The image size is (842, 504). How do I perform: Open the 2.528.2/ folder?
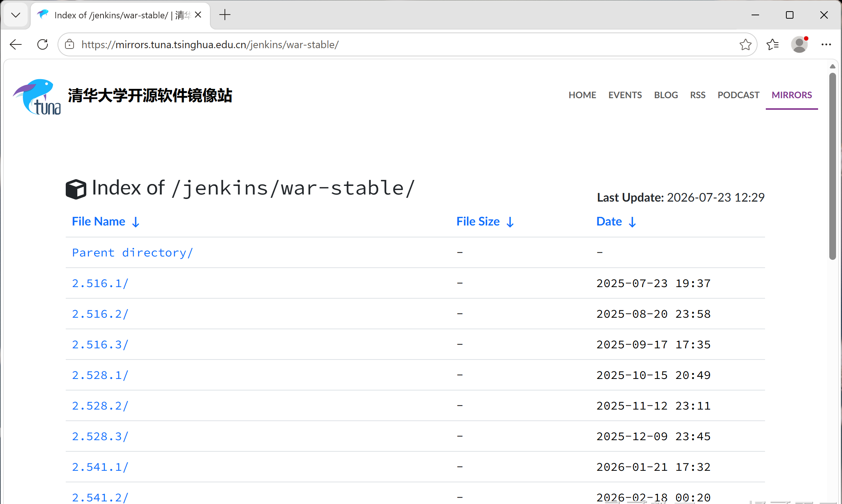point(100,406)
